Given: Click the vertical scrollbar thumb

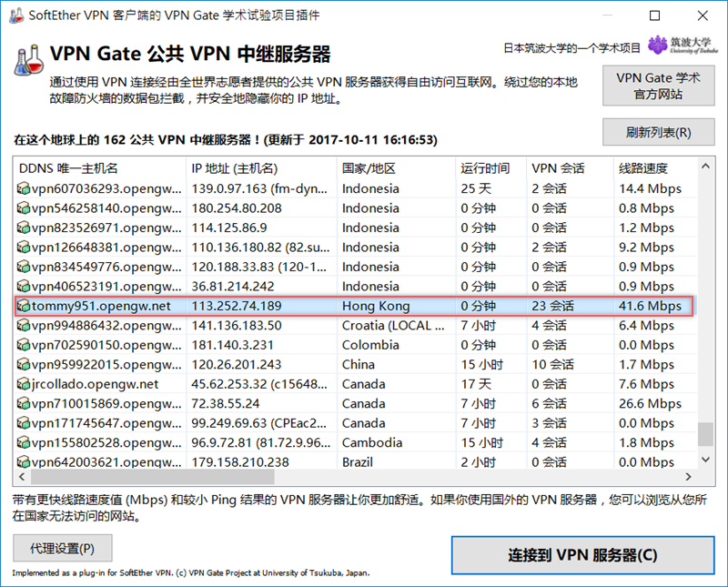Looking at the screenshot, I should pos(706,434).
